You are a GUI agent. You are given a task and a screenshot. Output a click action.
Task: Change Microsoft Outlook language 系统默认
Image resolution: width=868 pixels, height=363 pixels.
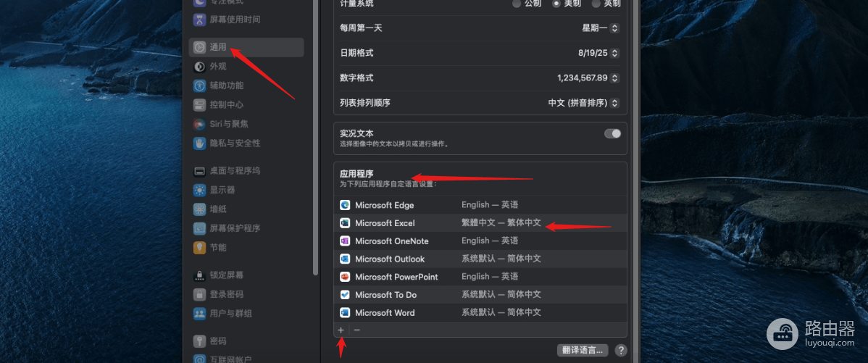pyautogui.click(x=501, y=259)
